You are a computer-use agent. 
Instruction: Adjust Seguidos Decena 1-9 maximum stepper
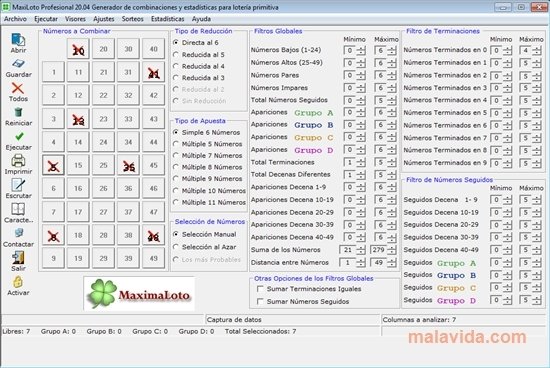pos(537,200)
